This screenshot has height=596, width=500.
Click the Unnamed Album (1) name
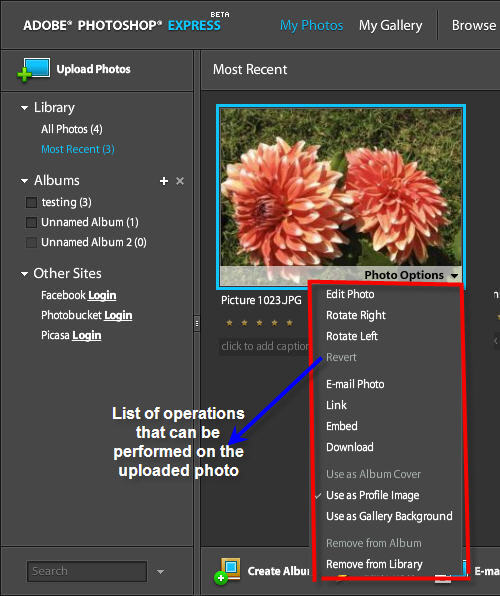[90, 222]
